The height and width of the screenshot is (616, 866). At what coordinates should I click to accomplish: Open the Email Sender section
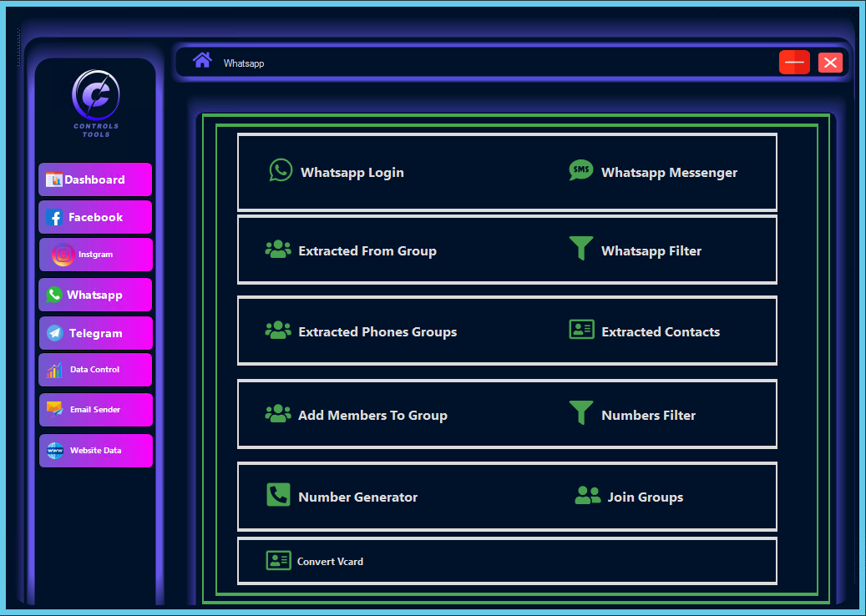coord(95,410)
